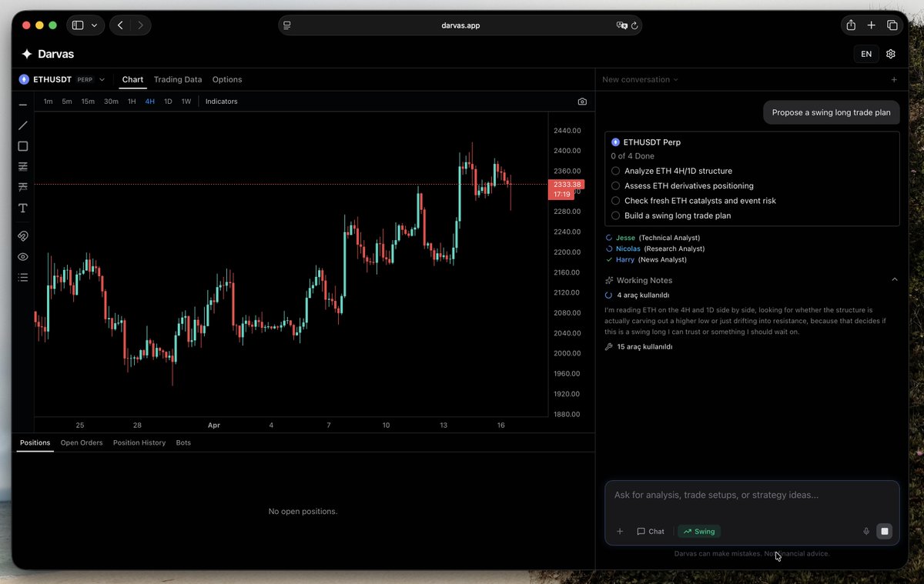Add attachment with plus in chat input
Viewport: 924px width, 584px height.
[620, 531]
